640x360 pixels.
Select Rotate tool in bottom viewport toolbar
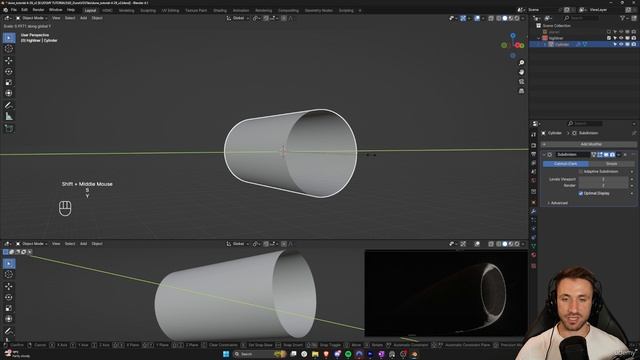point(9,297)
